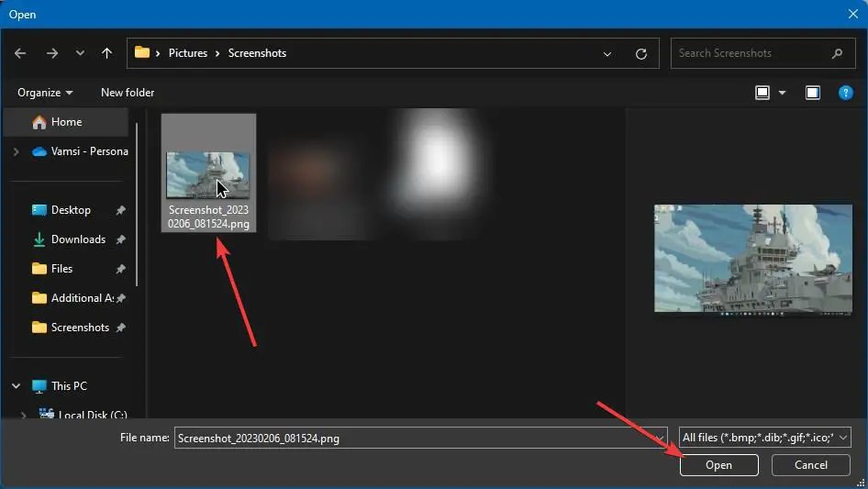Open recent locations chevron beside forward arrow
This screenshot has width=868, height=489.
(x=80, y=53)
